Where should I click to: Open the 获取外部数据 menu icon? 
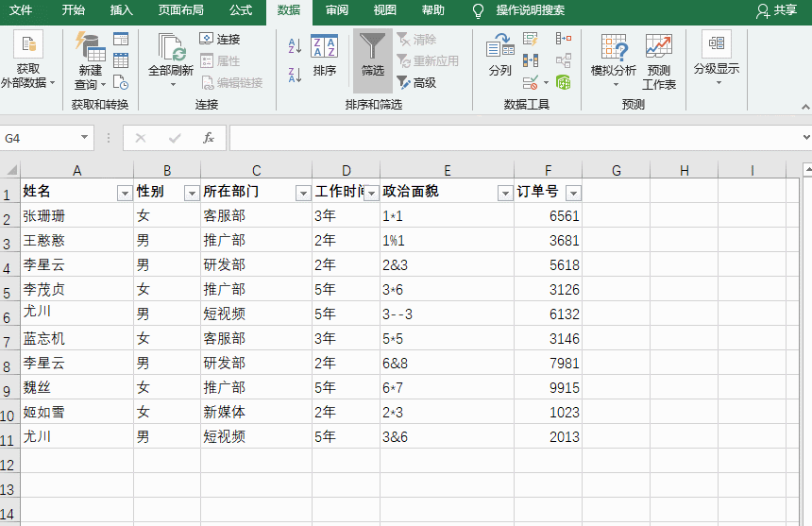pos(28,44)
